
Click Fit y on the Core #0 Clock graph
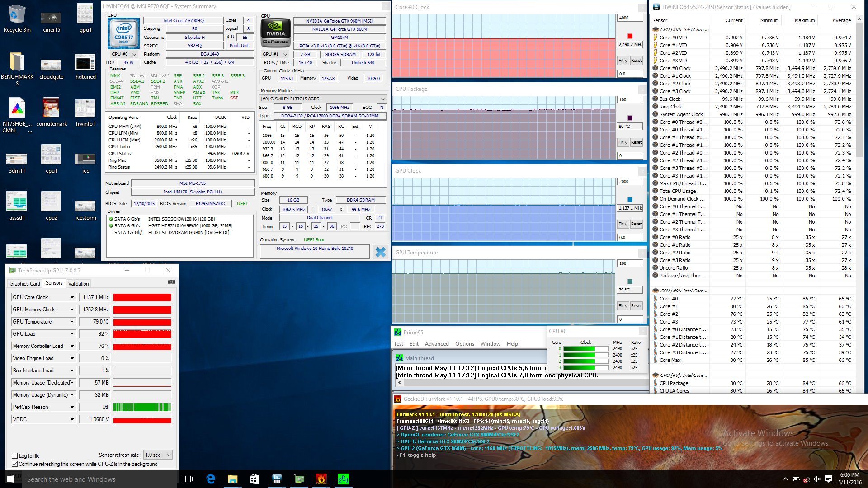pyautogui.click(x=623, y=61)
